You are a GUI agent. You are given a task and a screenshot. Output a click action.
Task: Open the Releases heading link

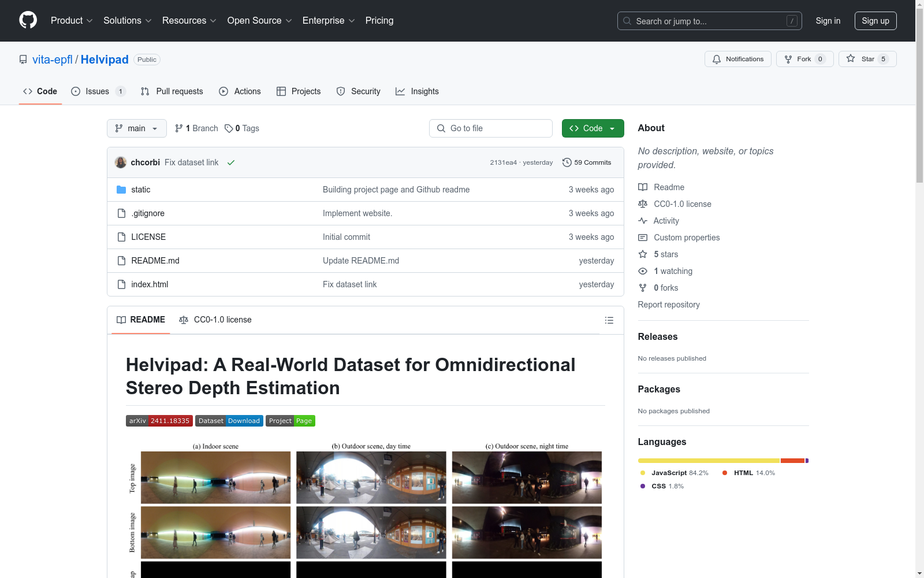coord(658,337)
